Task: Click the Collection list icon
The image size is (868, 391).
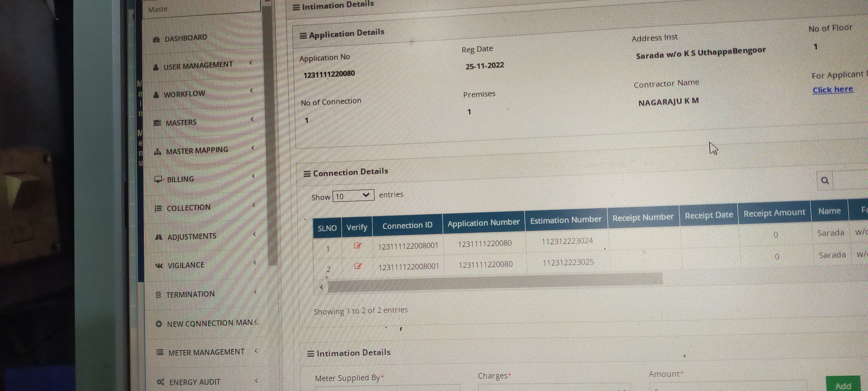Action: pos(158,209)
